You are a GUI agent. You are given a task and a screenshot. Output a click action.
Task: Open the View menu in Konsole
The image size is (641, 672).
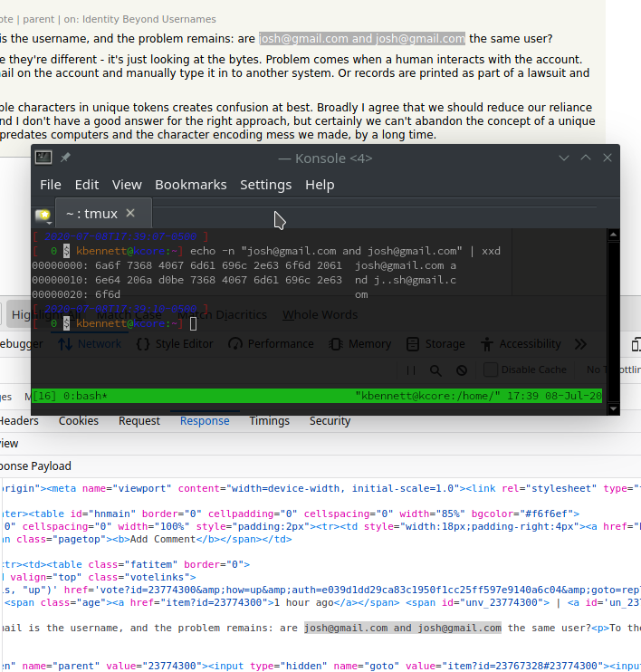[127, 185]
